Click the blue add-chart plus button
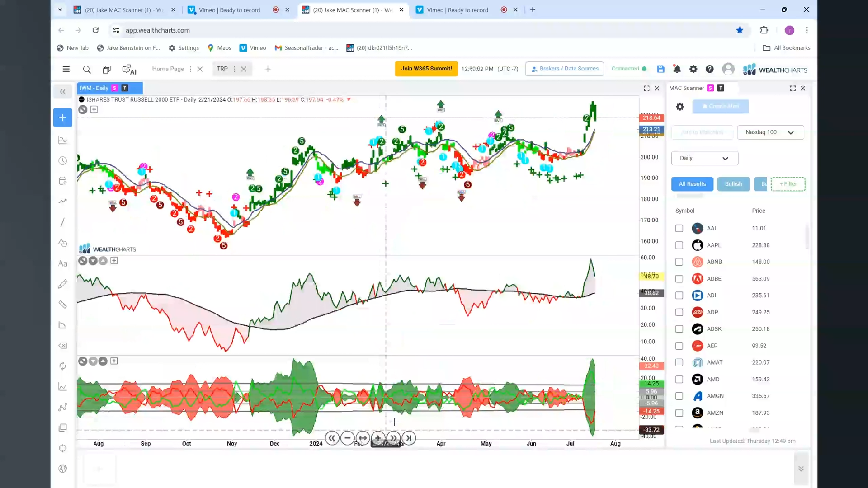Viewport: 868px width, 488px height. point(63,117)
